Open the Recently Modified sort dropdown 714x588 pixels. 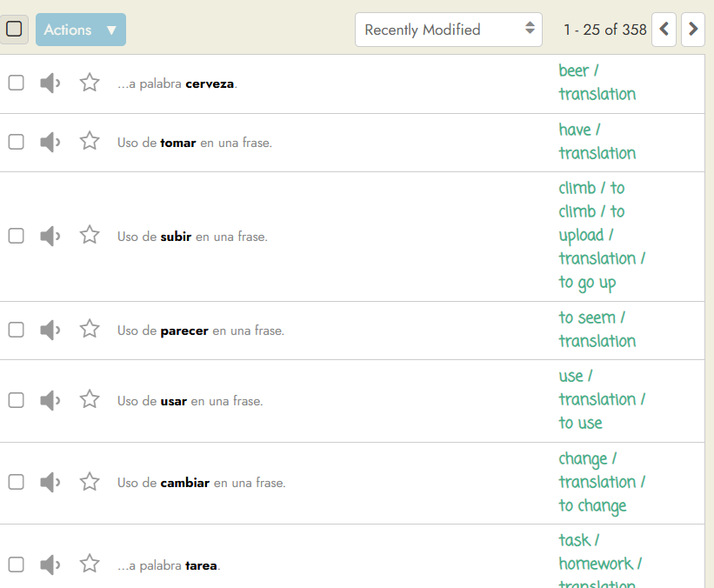(x=448, y=30)
